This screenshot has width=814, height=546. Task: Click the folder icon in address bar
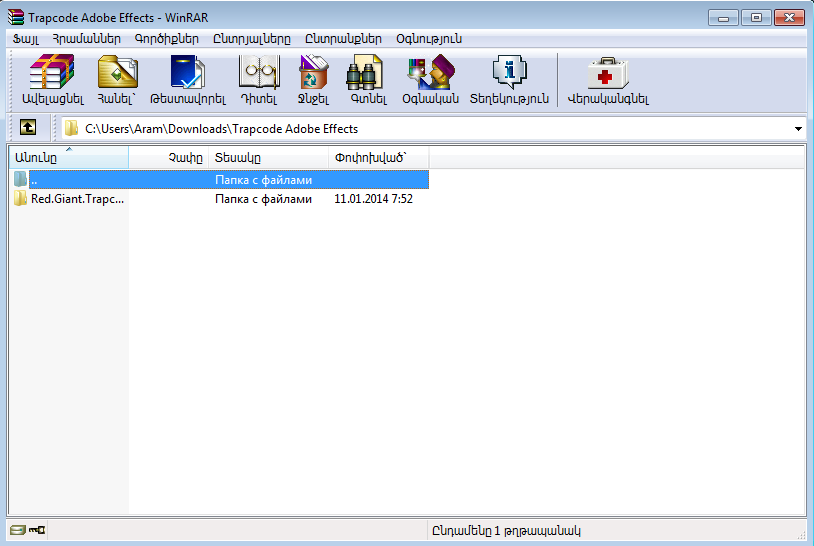point(71,128)
